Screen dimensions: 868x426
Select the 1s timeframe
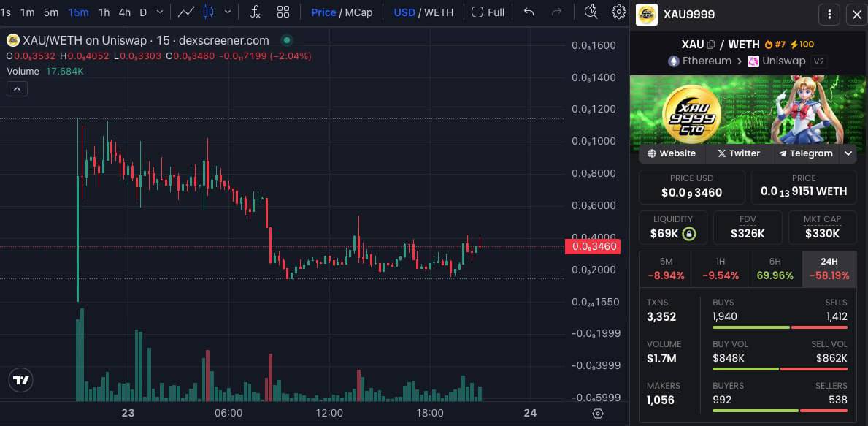pos(6,12)
